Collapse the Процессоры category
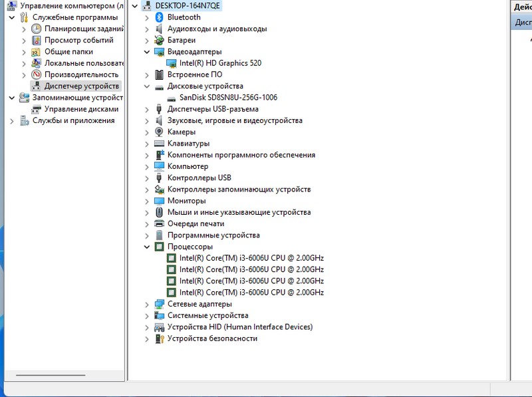This screenshot has height=397, width=532. pos(147,247)
